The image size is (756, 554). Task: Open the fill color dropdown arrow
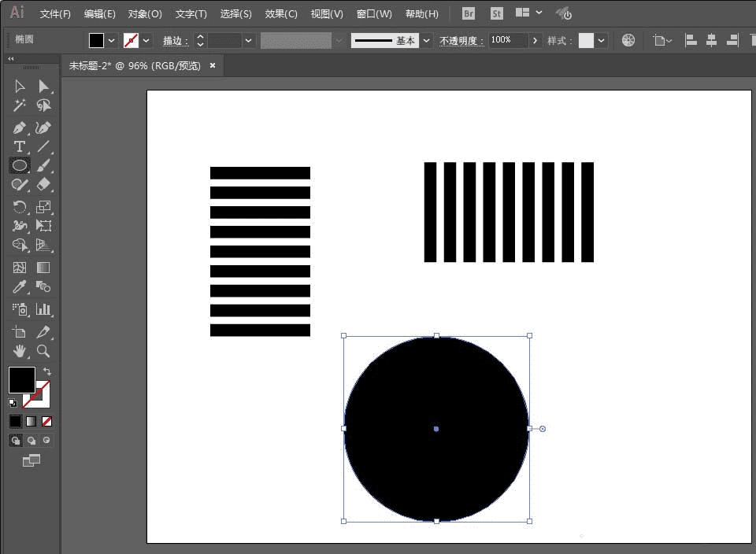tap(112, 41)
